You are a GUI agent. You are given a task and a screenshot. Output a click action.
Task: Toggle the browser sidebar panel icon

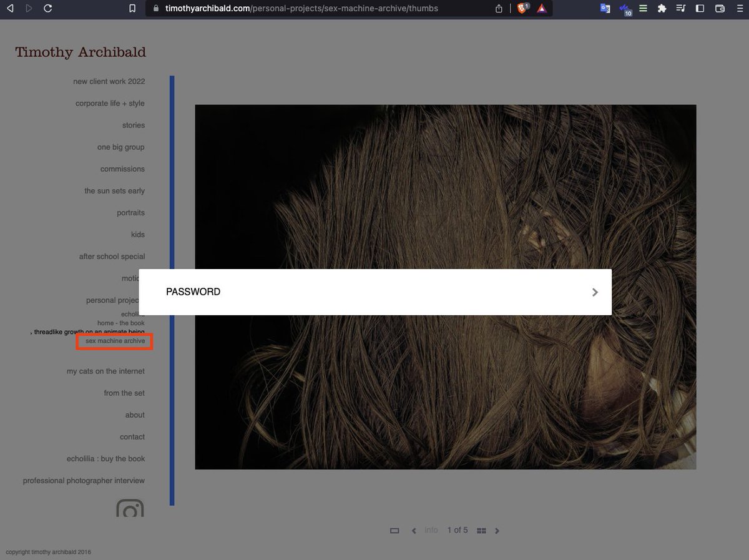pyautogui.click(x=700, y=9)
